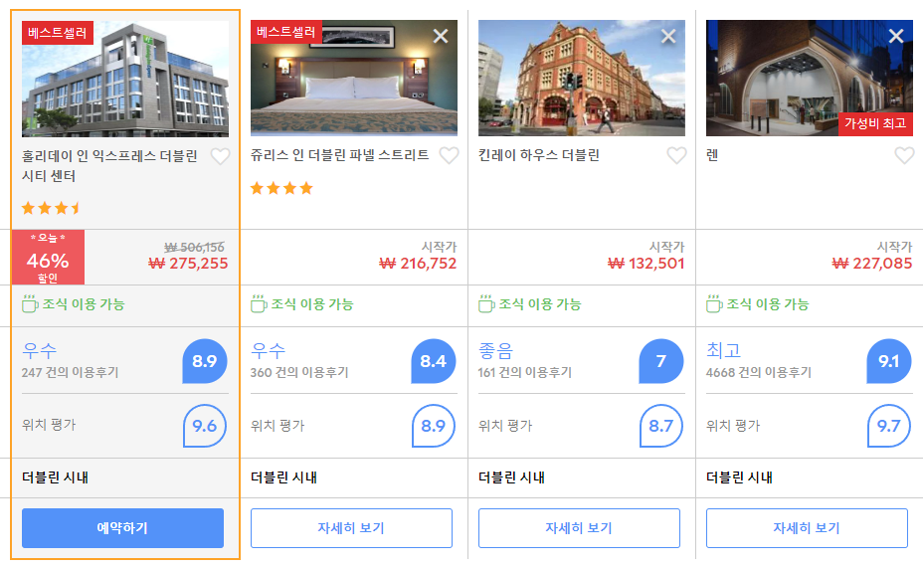
Task: Click the 9.1 review score bubble
Action: [x=889, y=361]
